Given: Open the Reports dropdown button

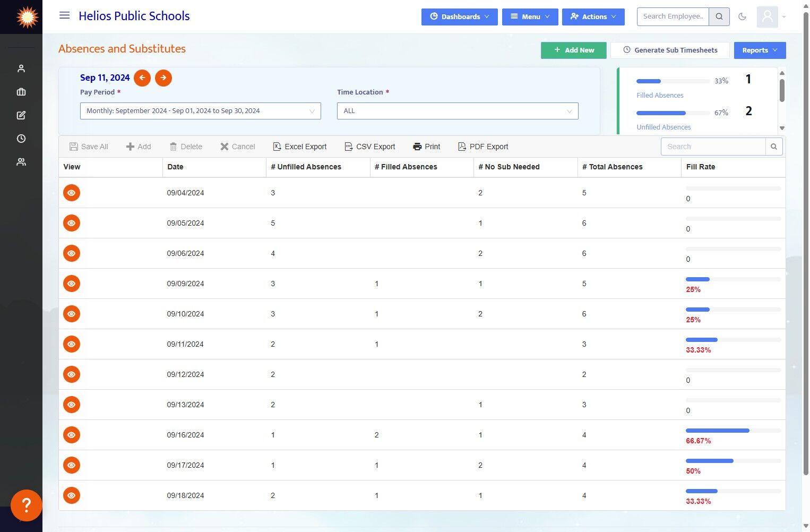Looking at the screenshot, I should [x=760, y=50].
